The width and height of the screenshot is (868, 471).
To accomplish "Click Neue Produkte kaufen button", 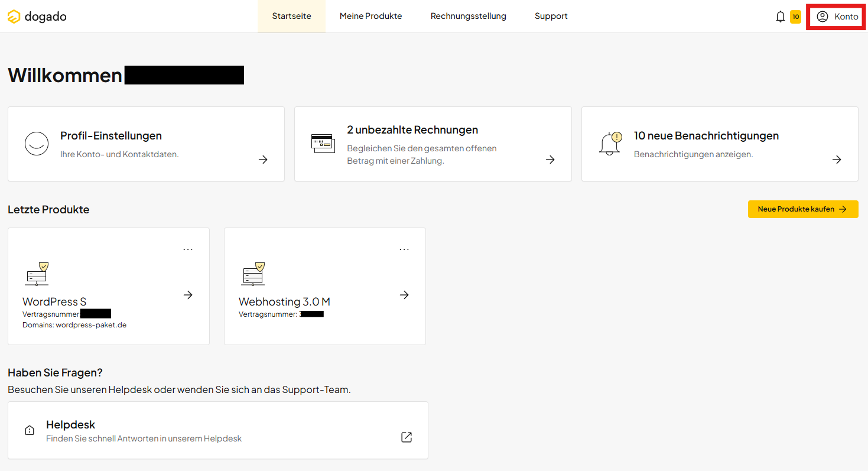I will (x=802, y=209).
